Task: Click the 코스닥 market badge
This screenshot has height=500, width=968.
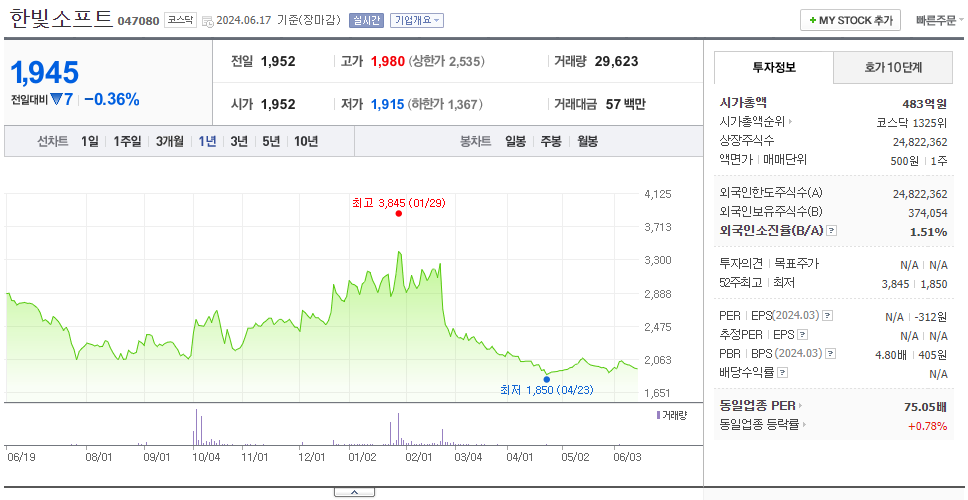Action: tap(180, 20)
